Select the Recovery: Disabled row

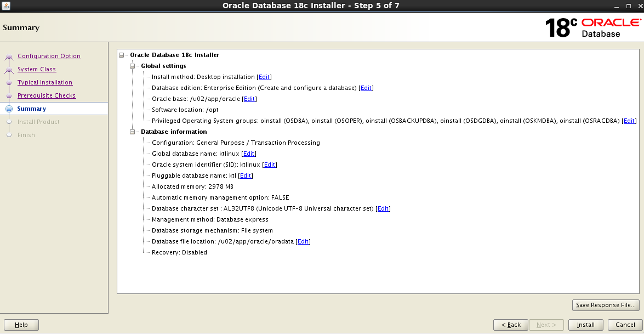[x=179, y=252]
